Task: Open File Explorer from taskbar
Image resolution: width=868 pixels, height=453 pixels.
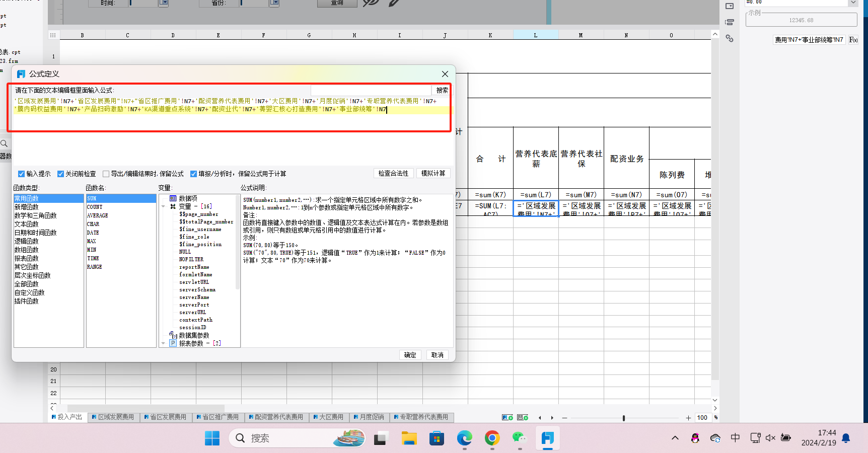Action: click(x=409, y=438)
